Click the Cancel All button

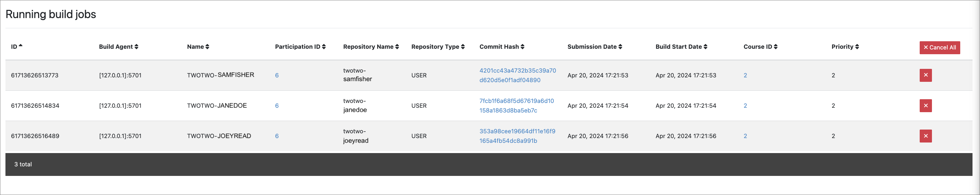[939, 48]
